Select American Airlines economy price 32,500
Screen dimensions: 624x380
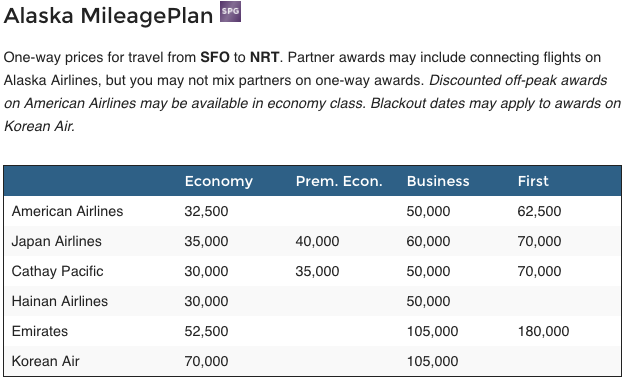(206, 211)
